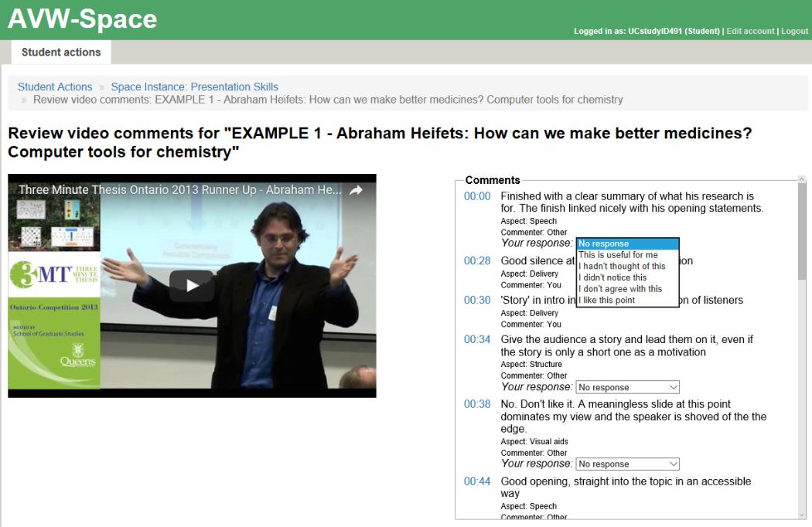Play the Three Minute Thesis video
812x527 pixels.
(x=192, y=285)
